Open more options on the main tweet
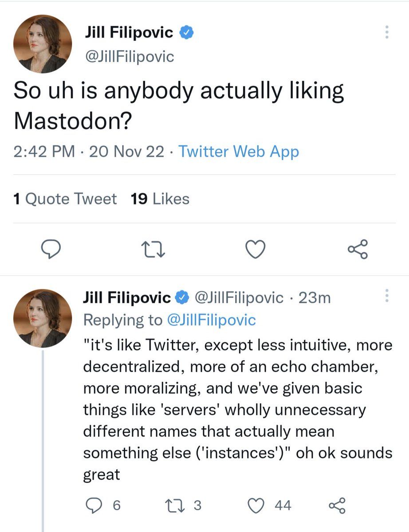 [x=387, y=32]
